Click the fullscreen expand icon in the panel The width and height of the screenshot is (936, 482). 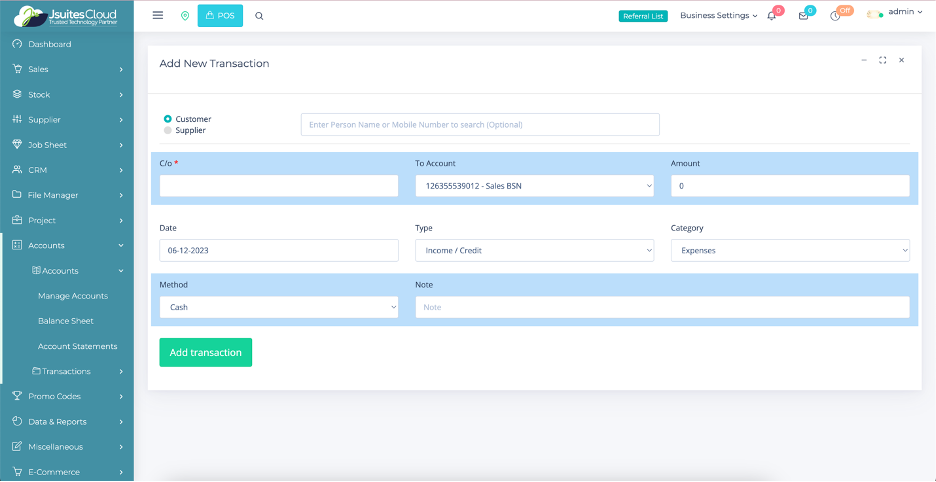pos(882,61)
